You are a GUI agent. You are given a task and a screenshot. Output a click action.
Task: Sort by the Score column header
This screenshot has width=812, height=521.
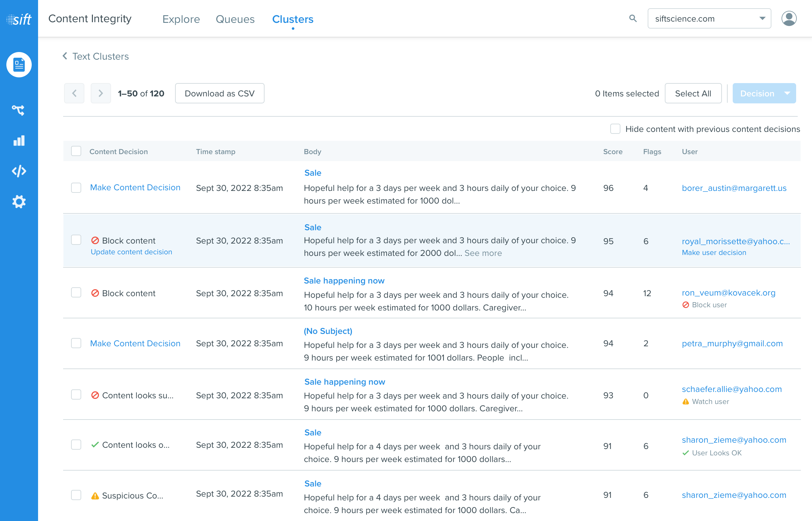point(613,152)
